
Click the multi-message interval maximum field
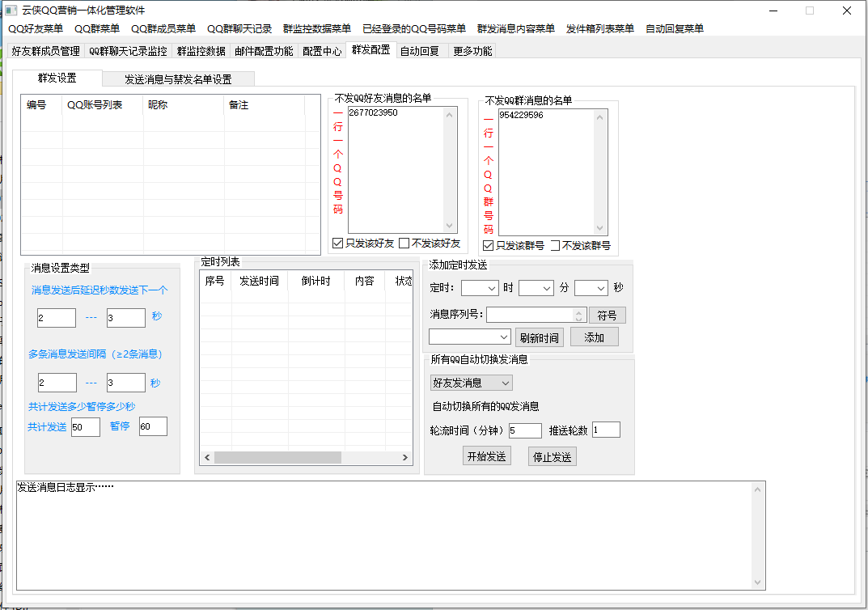pos(126,383)
